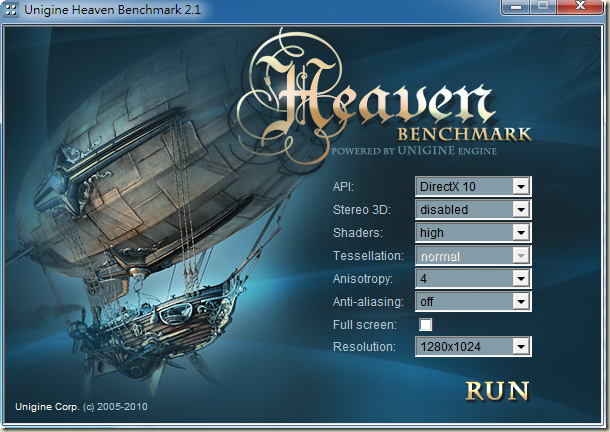Click the RUN button
The image size is (610, 432).
click(x=497, y=391)
